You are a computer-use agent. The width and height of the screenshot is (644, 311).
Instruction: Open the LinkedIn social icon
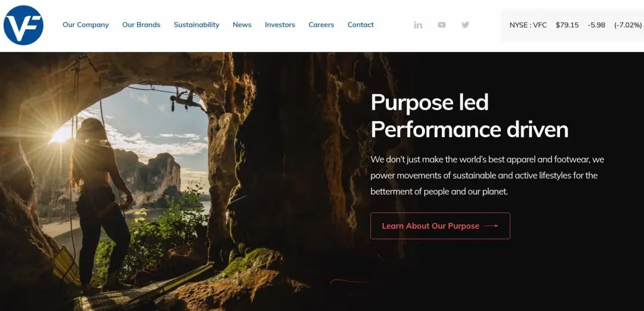[418, 24]
